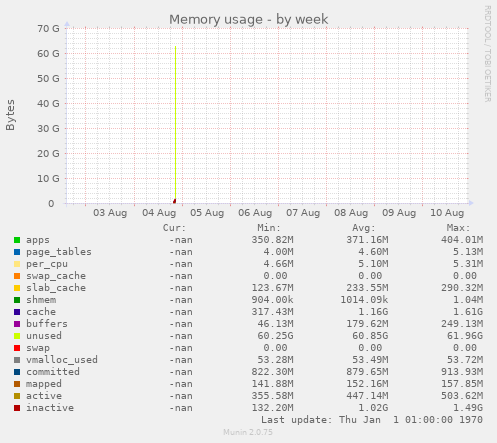
Task: Click the 'mapped' legend label
Action: pos(44,384)
